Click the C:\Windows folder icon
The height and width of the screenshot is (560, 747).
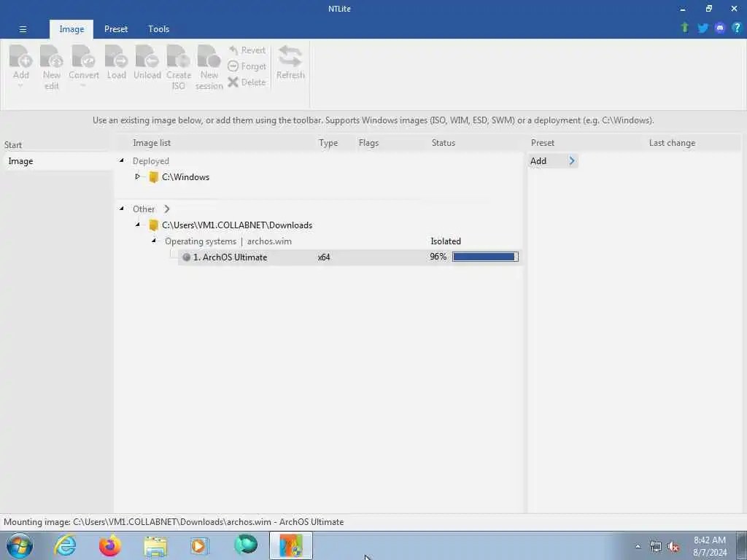tap(153, 177)
